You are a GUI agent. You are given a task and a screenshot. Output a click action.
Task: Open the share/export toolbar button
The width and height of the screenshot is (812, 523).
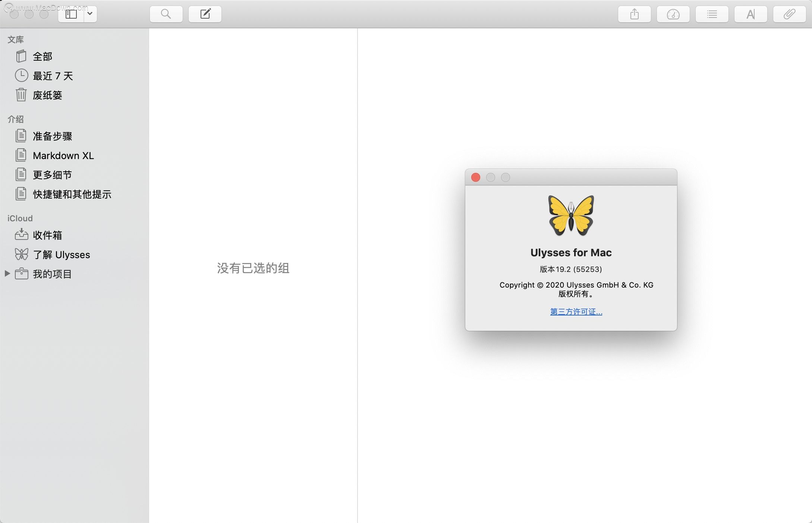(635, 14)
